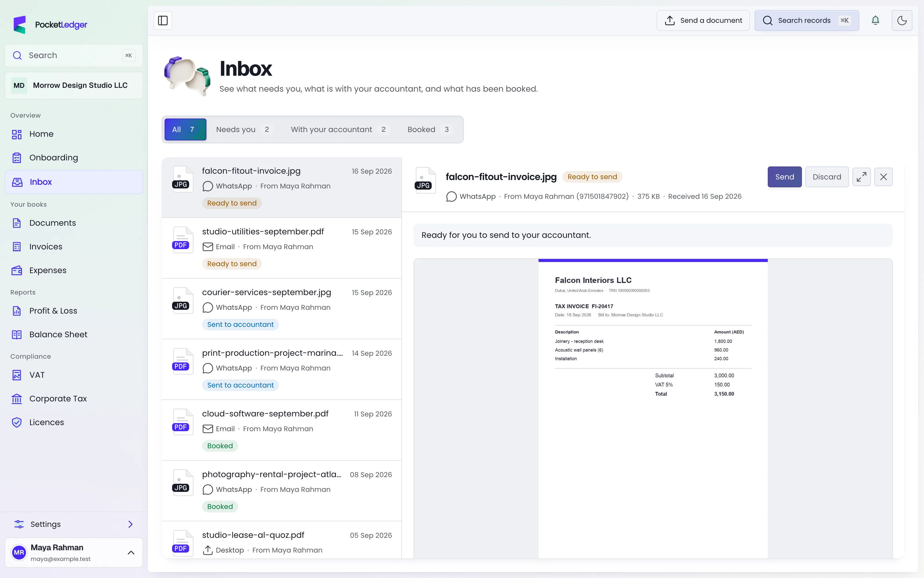Open the Invoices section
The width and height of the screenshot is (924, 578).
(x=74, y=247)
